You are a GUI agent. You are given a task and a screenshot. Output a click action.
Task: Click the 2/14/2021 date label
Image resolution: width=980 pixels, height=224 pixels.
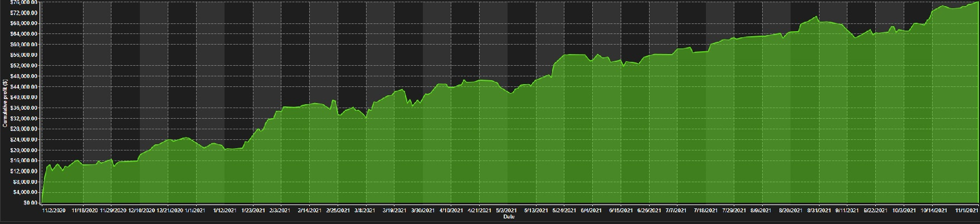click(309, 211)
